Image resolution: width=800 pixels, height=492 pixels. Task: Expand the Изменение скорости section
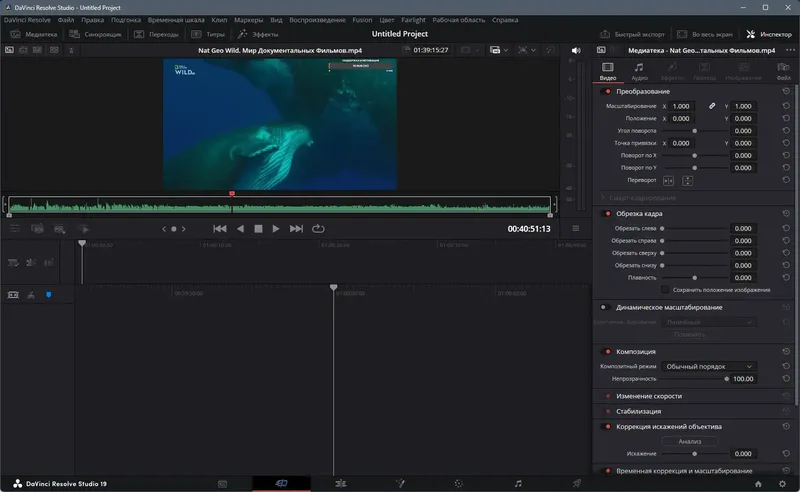point(651,397)
